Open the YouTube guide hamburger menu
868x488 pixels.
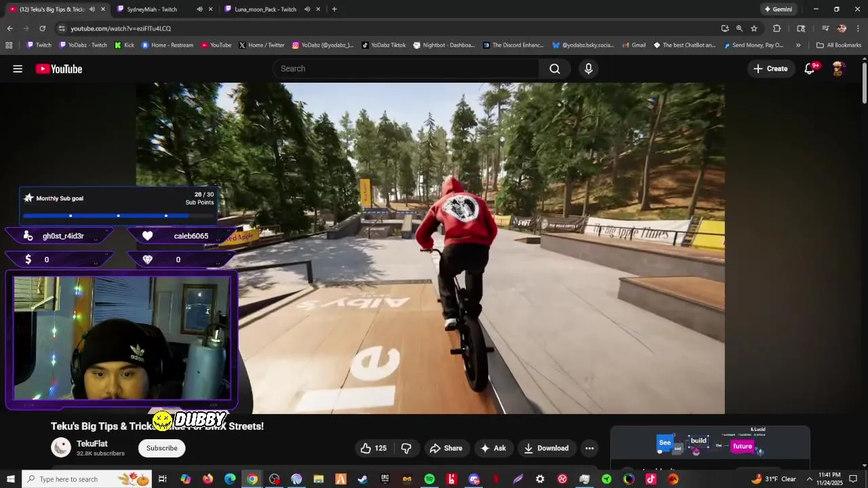18,68
